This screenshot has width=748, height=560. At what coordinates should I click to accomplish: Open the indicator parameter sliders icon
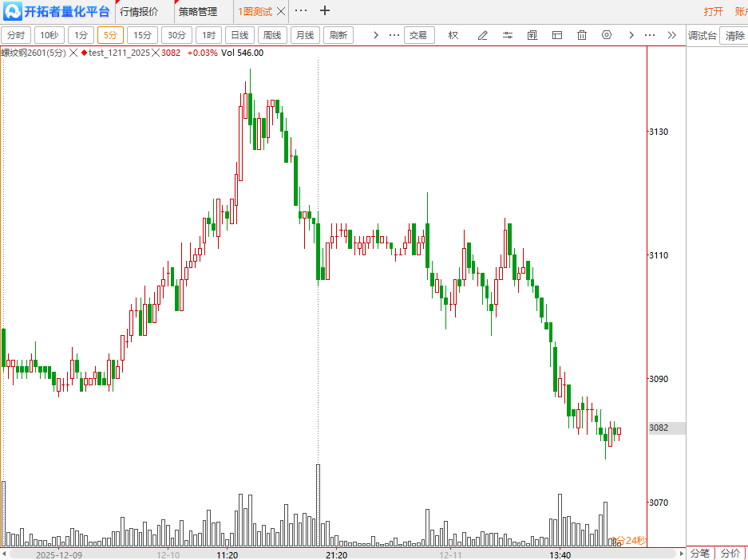coord(508,35)
